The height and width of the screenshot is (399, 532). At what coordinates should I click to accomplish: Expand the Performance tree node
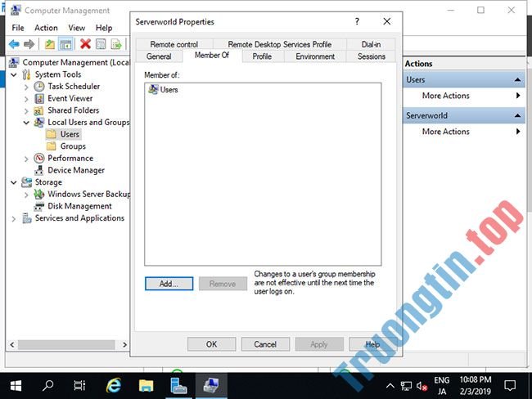pos(26,159)
